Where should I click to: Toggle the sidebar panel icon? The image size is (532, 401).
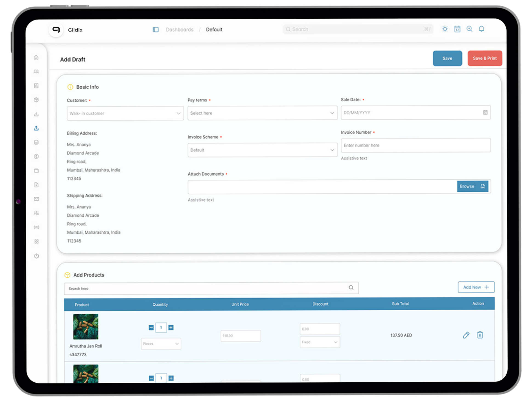(155, 30)
